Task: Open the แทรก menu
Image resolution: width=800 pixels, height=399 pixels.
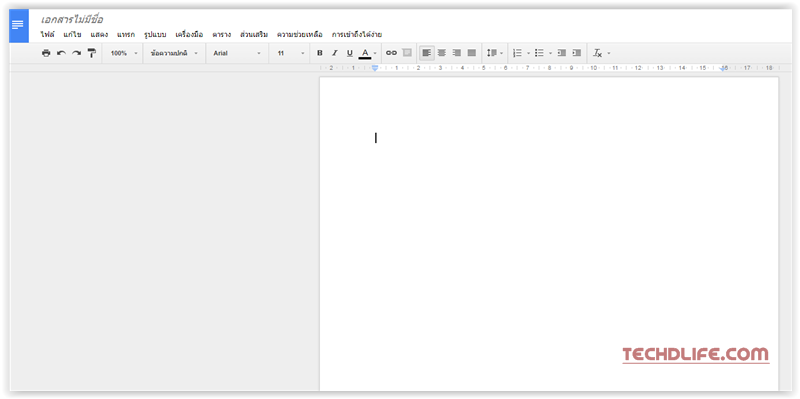Action: (x=126, y=35)
